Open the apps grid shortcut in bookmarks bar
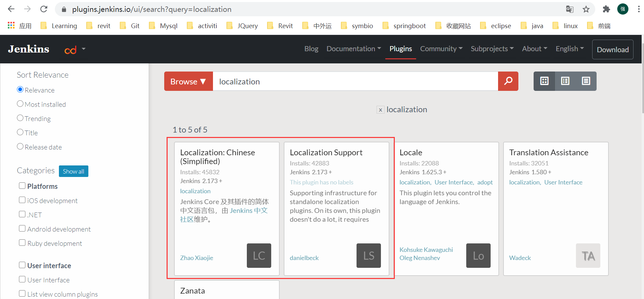 click(x=11, y=25)
